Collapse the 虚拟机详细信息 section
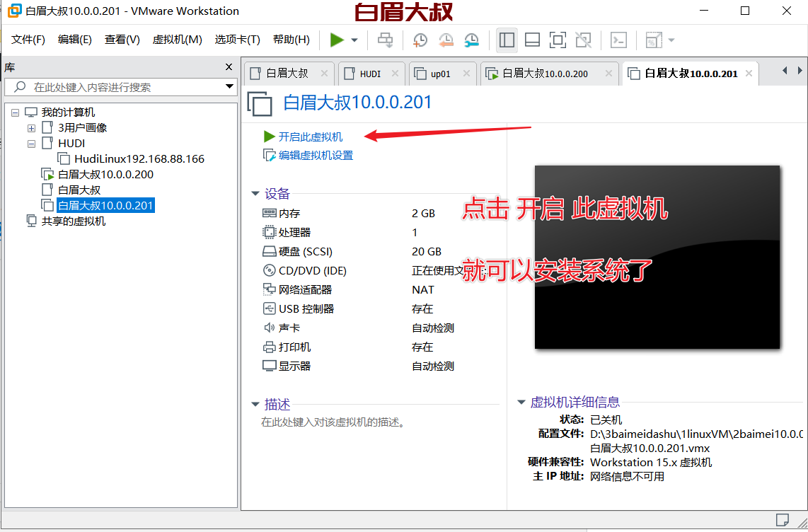Viewport: 808px width, 532px height. point(521,403)
